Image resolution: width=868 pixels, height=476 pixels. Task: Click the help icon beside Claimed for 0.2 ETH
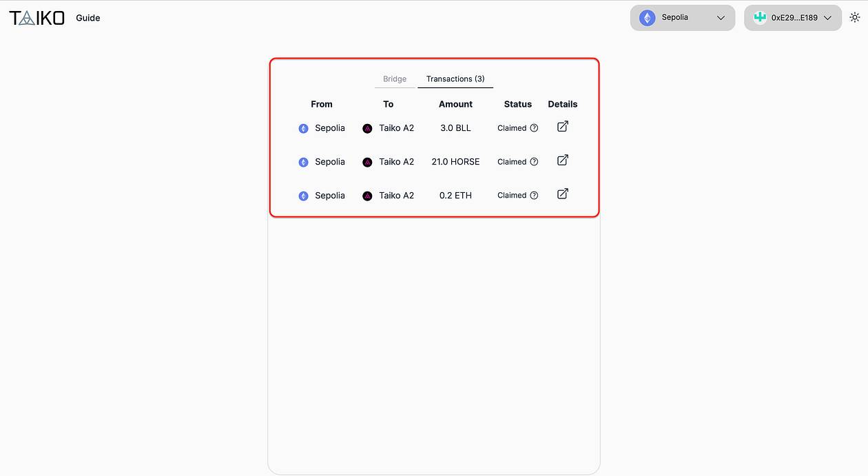coord(534,196)
